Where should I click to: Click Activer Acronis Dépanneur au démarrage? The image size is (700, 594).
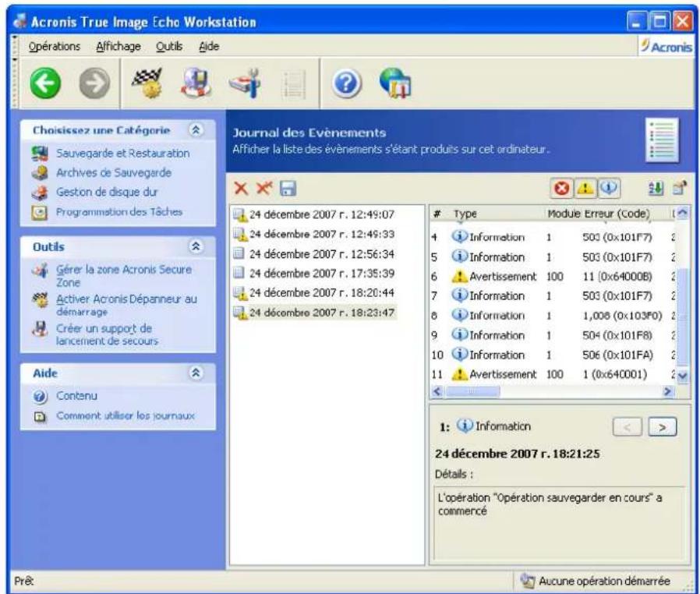pyautogui.click(x=126, y=306)
